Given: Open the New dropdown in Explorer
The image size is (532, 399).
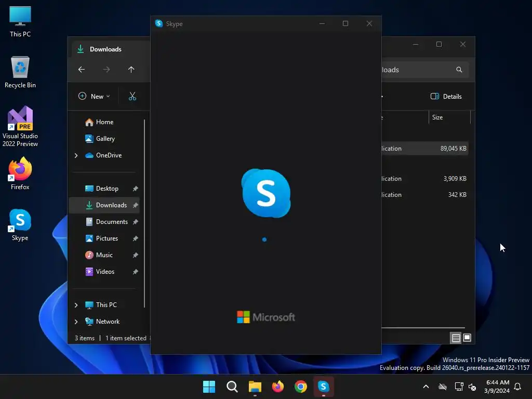Looking at the screenshot, I should click(x=94, y=96).
